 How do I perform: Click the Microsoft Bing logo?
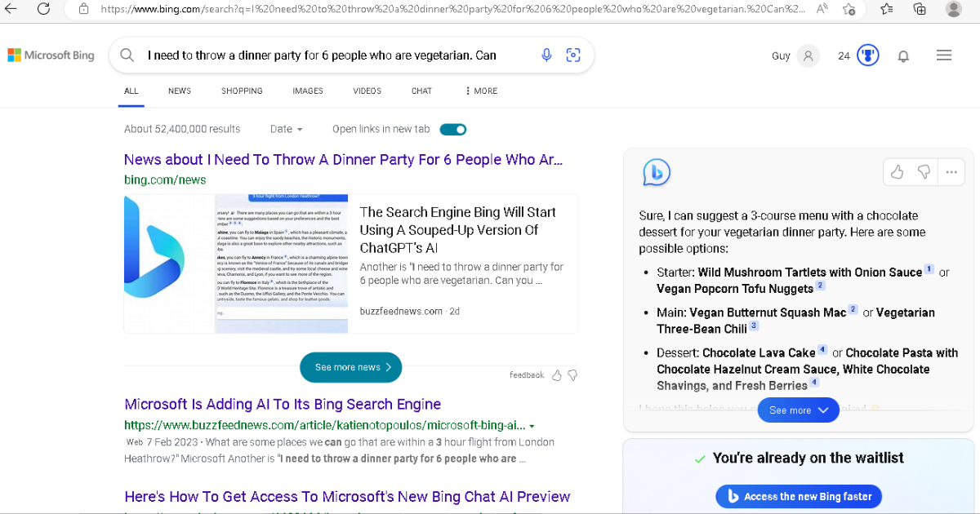click(51, 55)
